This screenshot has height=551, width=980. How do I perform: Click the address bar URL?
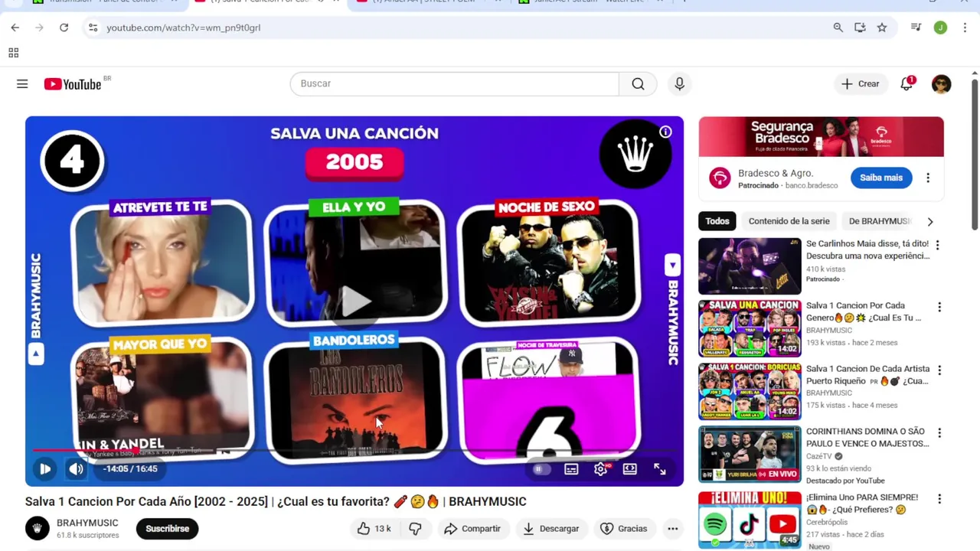click(x=184, y=28)
